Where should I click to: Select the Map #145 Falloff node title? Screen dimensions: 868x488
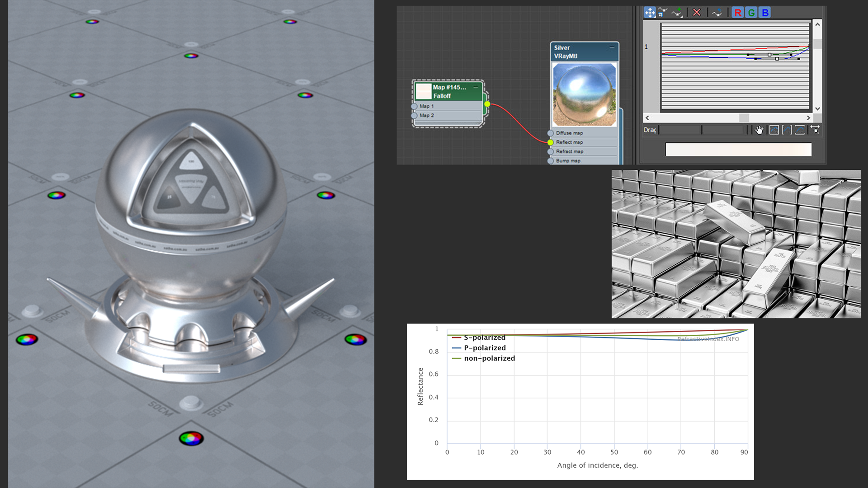[x=449, y=91]
